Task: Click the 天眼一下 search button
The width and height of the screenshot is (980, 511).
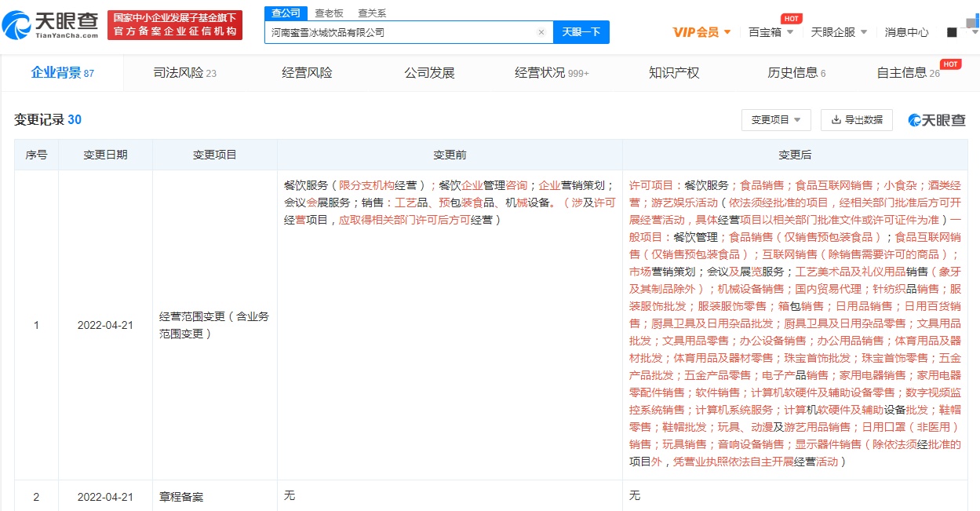Action: point(581,32)
